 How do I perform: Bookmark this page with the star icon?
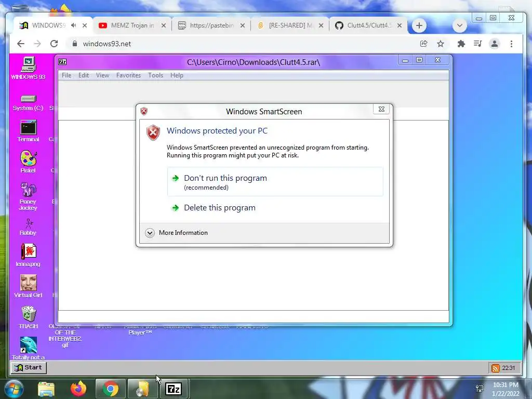coord(441,44)
